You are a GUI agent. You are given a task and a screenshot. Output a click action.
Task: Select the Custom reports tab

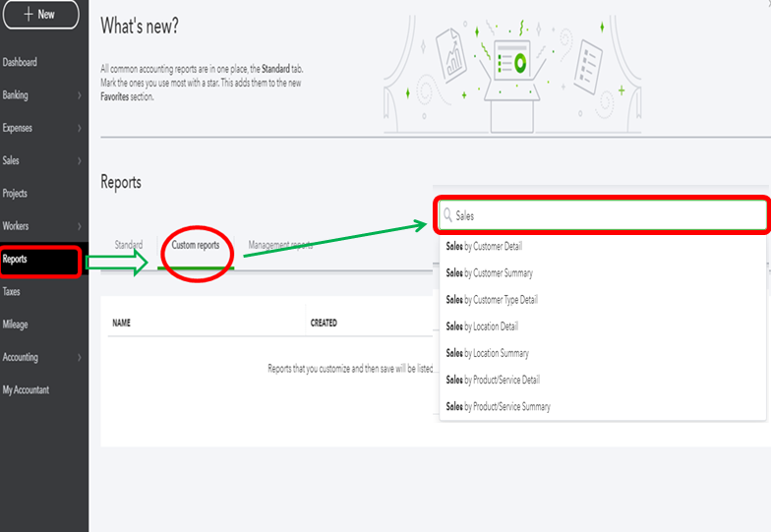click(x=196, y=245)
